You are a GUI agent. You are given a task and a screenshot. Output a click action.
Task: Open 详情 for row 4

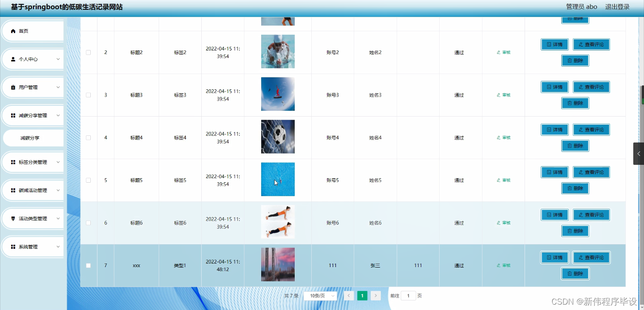tap(555, 130)
